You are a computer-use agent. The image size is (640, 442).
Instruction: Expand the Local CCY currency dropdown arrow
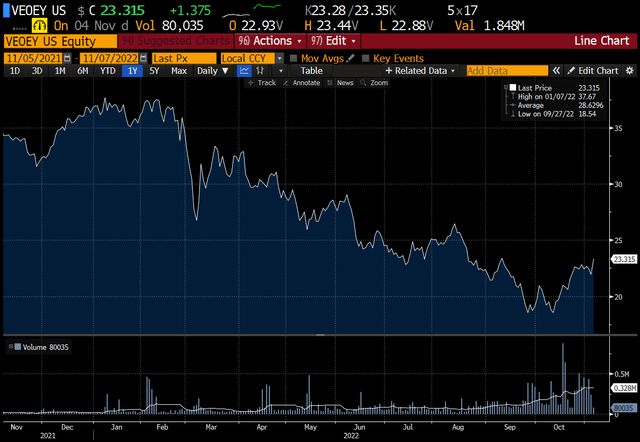[280, 58]
